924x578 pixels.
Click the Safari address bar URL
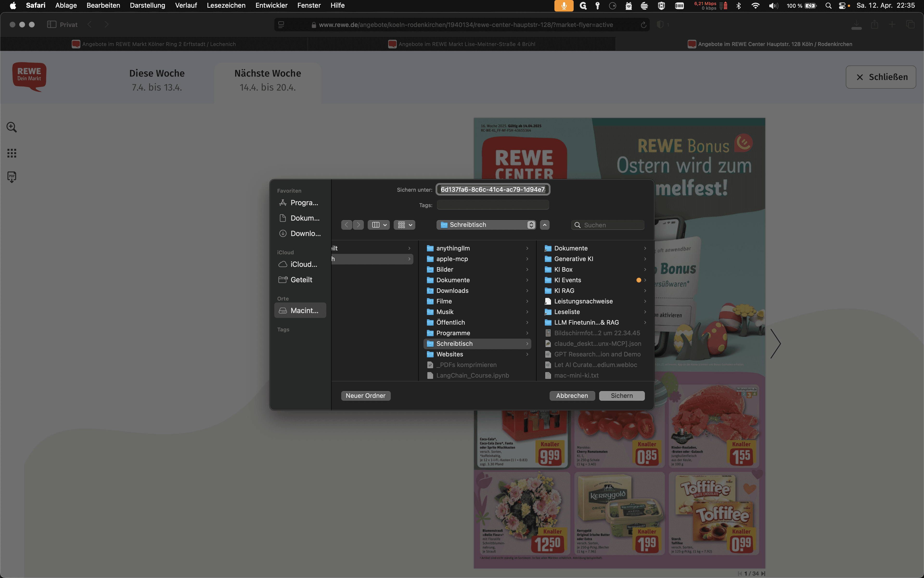pos(466,25)
